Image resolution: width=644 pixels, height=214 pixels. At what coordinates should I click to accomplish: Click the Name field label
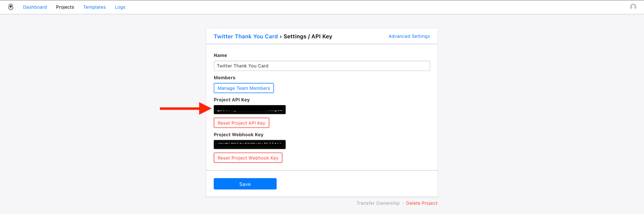(220, 55)
